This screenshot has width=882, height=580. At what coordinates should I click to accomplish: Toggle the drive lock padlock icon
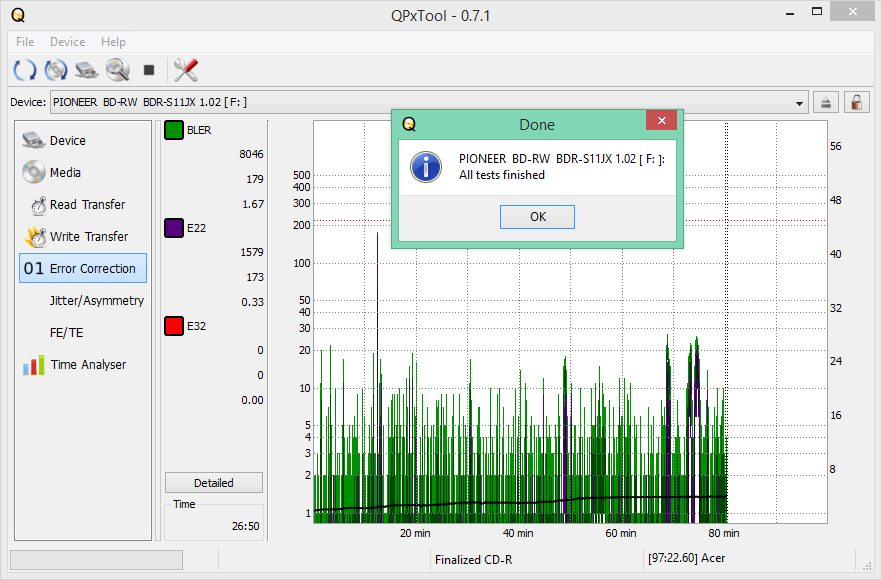click(857, 102)
